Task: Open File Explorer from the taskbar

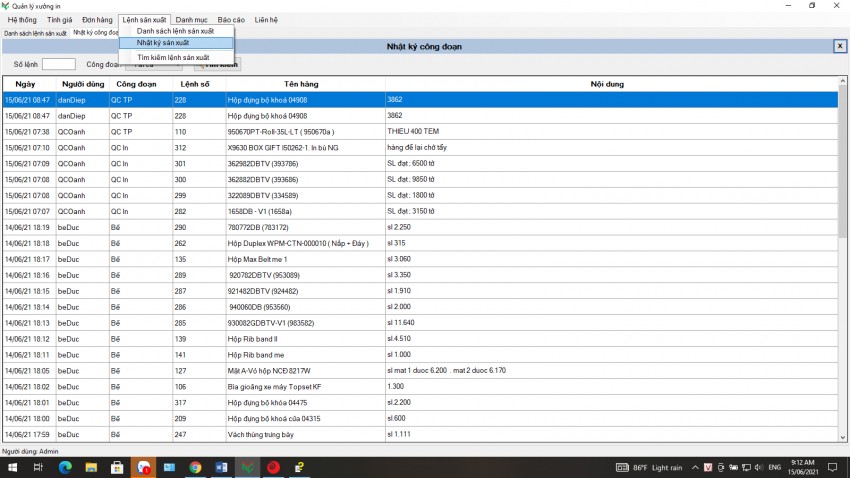Action: 91,467
